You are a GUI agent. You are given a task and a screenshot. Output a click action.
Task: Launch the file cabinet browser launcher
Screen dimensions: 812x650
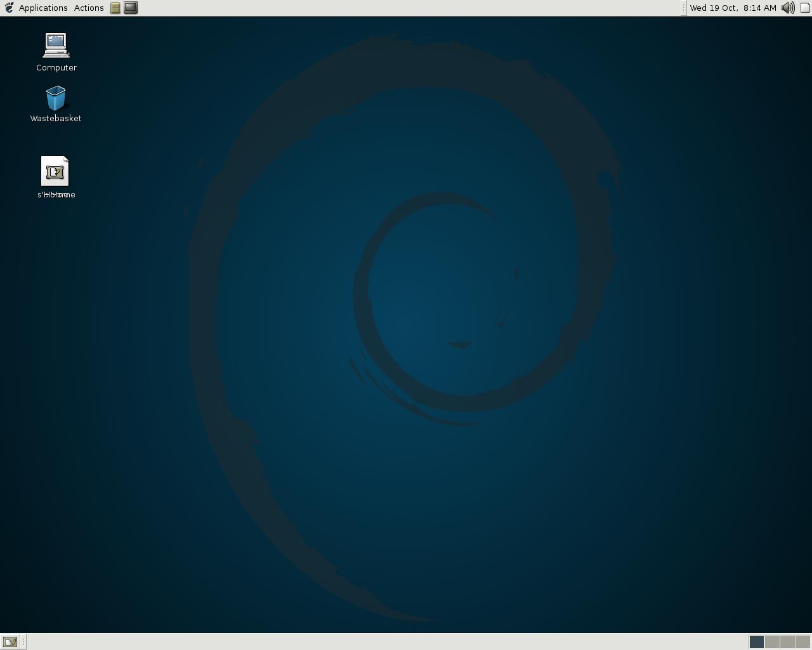(x=115, y=8)
